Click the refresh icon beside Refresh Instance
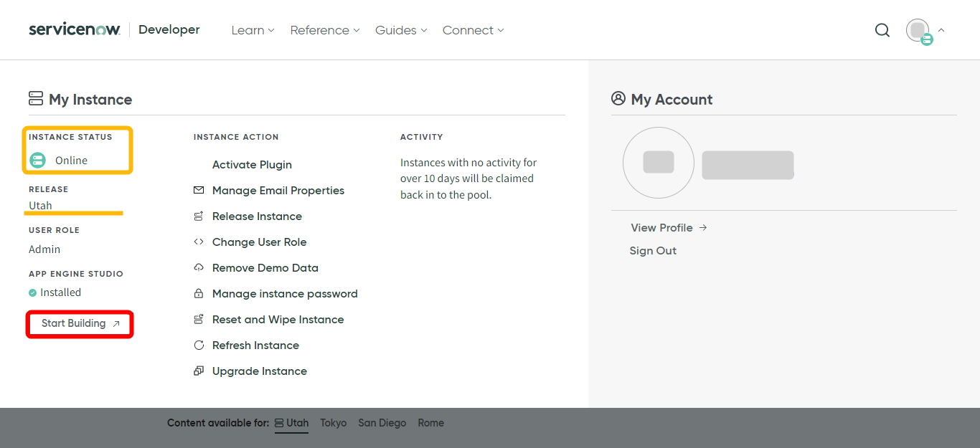The width and height of the screenshot is (980, 448). 198,345
